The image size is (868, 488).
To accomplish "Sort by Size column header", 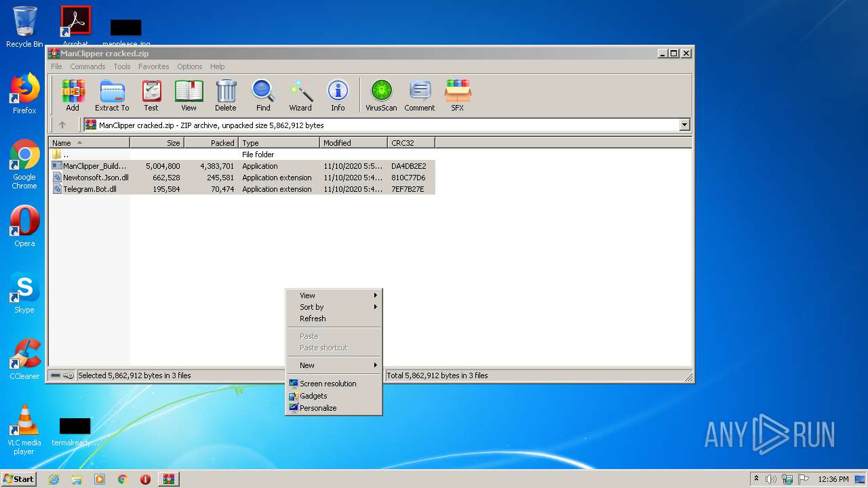I will click(x=157, y=143).
